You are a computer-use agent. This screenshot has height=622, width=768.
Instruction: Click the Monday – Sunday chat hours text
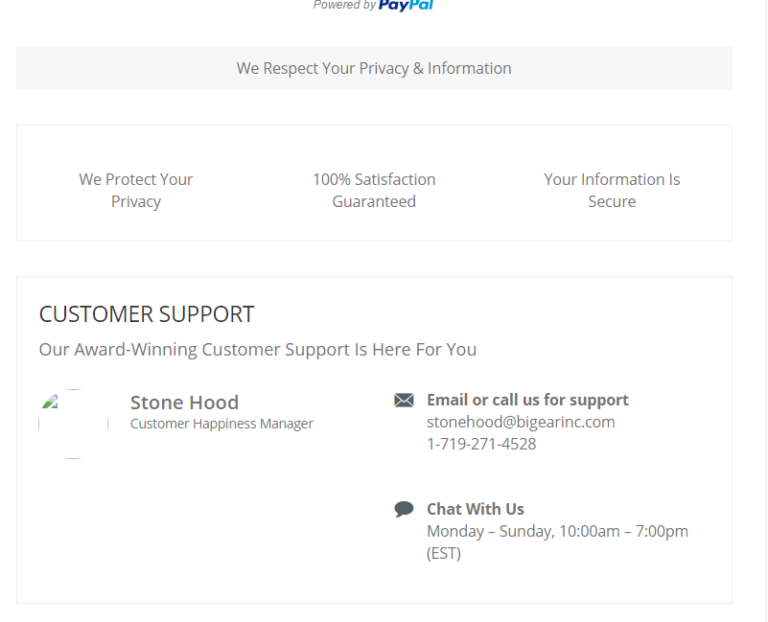pos(557,542)
